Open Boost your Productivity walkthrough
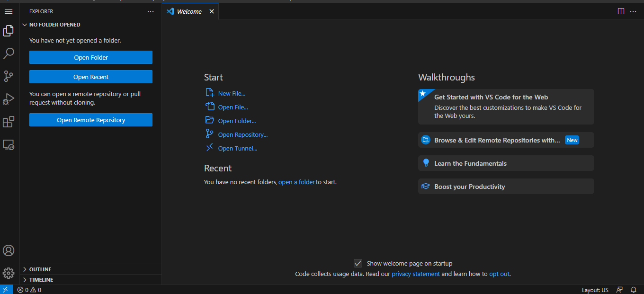Screen dimensions: 644x294 [506, 187]
